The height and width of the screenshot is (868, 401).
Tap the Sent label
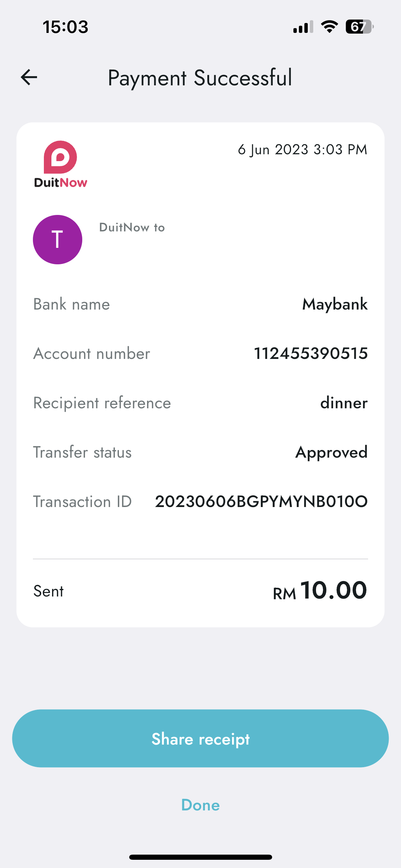click(x=48, y=591)
